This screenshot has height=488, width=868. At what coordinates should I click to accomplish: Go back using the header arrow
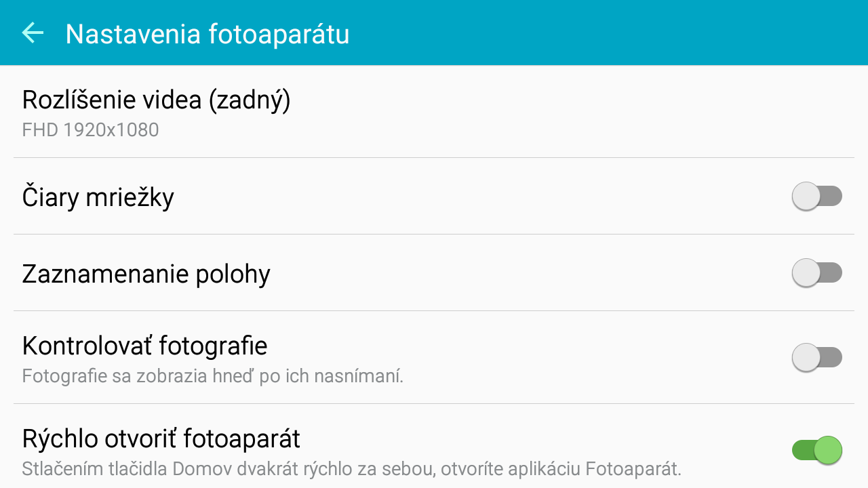[33, 33]
